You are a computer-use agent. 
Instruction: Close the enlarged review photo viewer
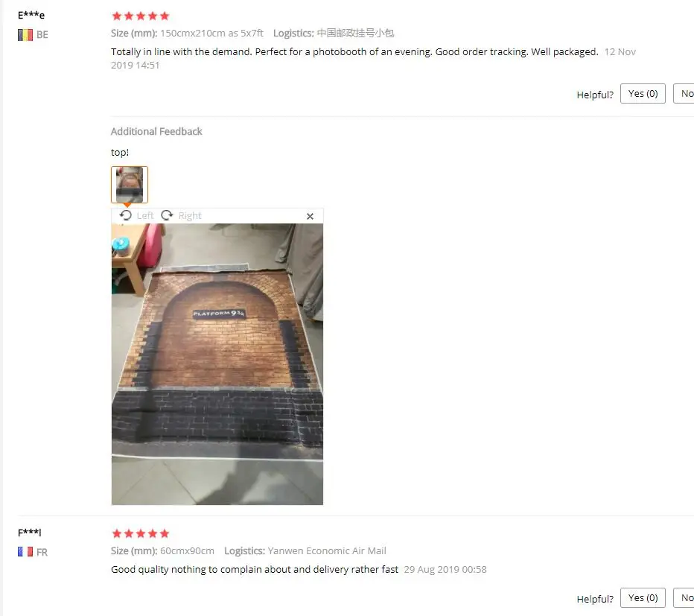[x=310, y=216]
